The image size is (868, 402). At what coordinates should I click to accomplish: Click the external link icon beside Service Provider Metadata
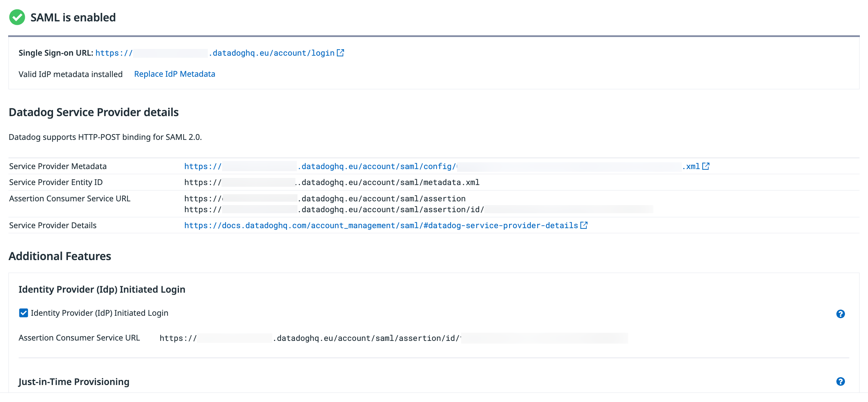pyautogui.click(x=706, y=166)
